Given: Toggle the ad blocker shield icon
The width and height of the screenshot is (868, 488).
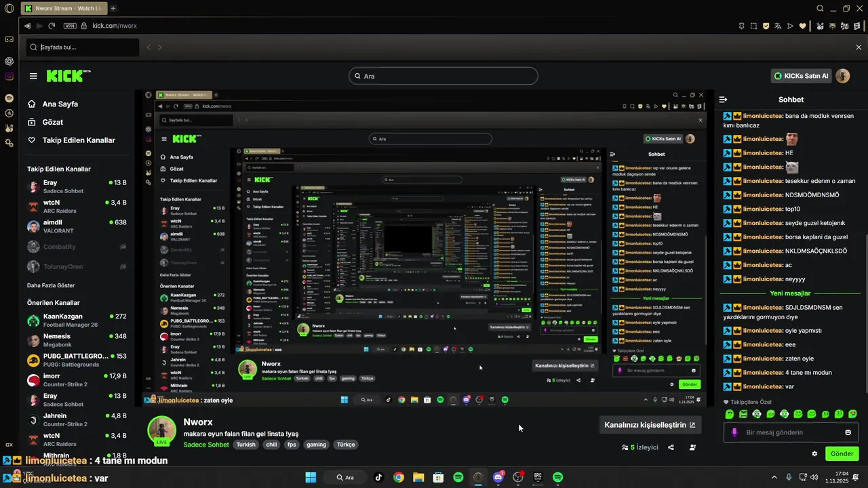Looking at the screenshot, I should pyautogui.click(x=766, y=26).
